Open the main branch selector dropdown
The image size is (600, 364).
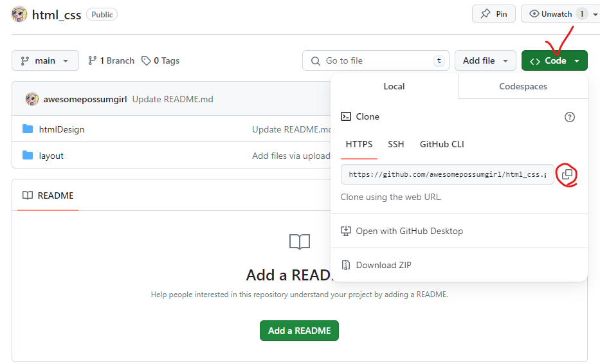pos(45,60)
